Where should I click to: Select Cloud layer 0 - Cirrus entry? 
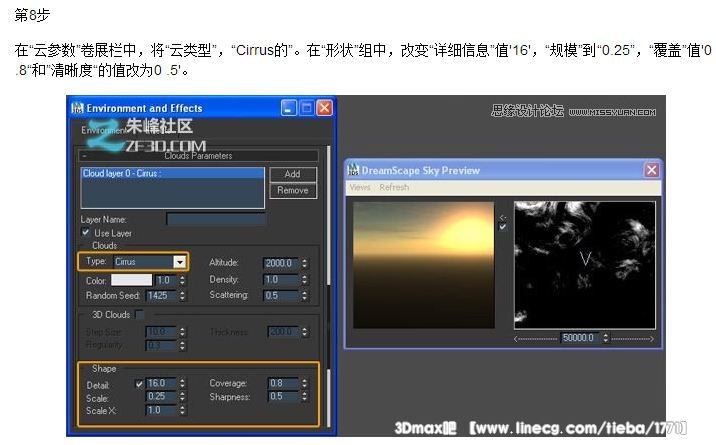[173, 173]
